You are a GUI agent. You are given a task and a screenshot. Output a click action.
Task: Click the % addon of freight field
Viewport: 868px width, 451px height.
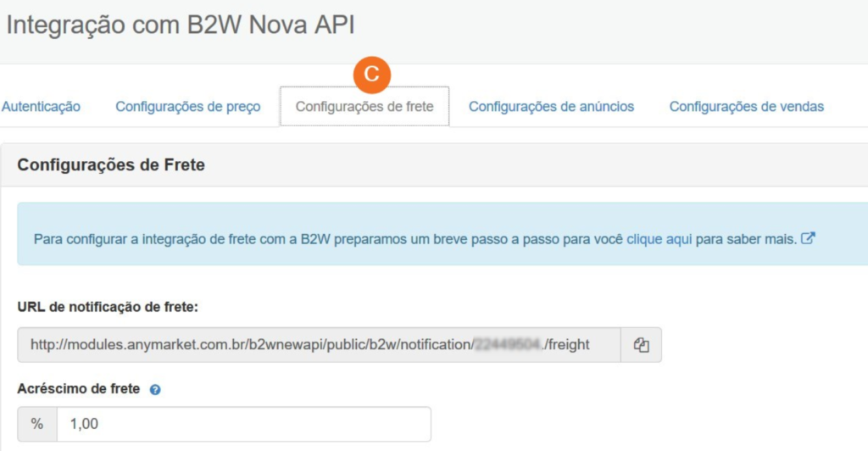pyautogui.click(x=37, y=424)
